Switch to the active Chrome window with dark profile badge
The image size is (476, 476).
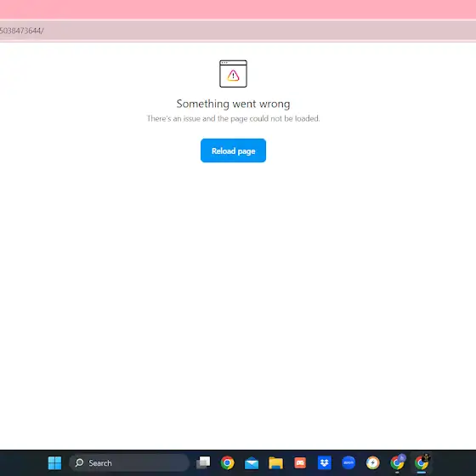(x=422, y=462)
